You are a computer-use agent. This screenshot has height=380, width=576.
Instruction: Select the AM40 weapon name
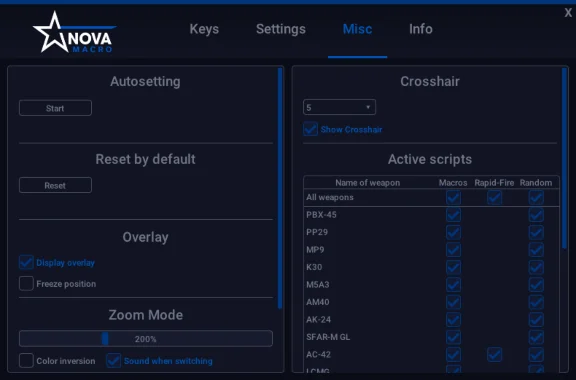(x=318, y=302)
